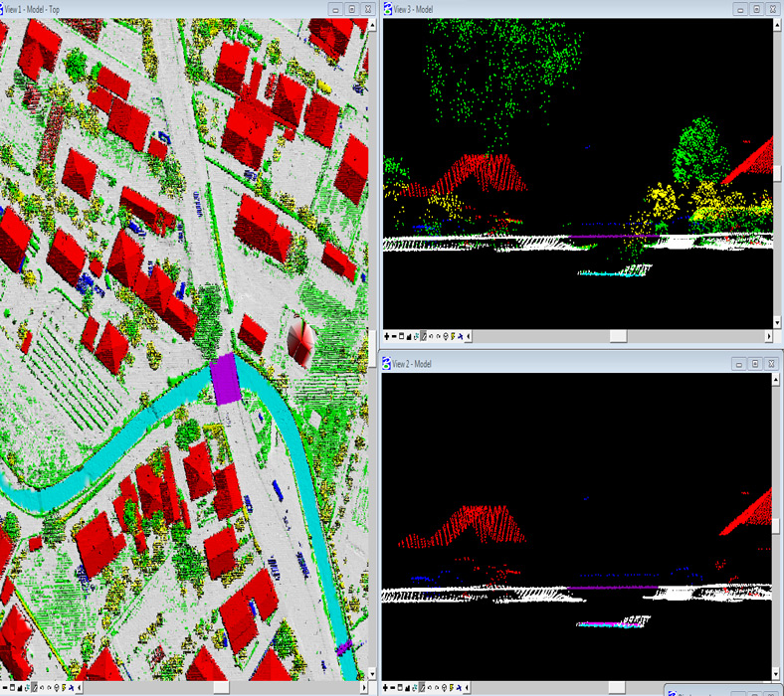Open View 1 window control menu icon
Screen dimensions: 784x696
pyautogui.click(x=4, y=8)
